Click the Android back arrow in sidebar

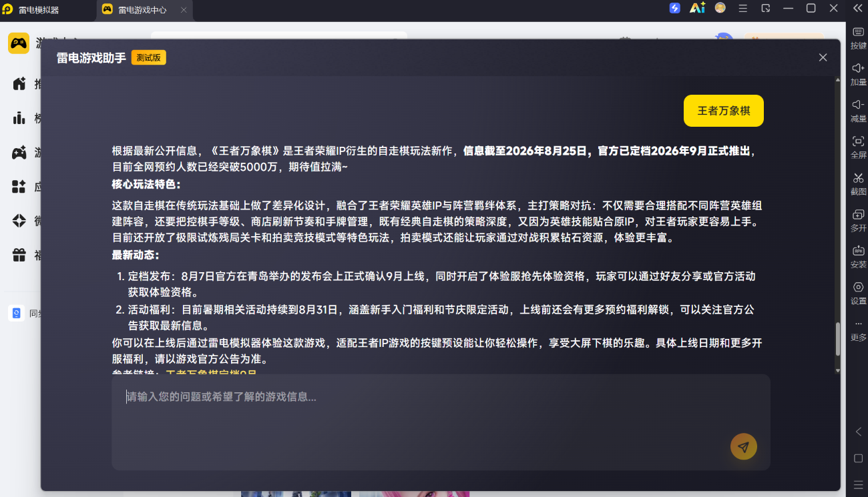(x=859, y=432)
